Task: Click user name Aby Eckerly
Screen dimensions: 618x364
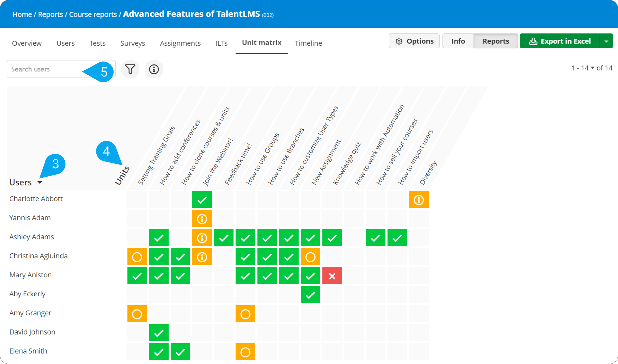Action: coord(27,294)
